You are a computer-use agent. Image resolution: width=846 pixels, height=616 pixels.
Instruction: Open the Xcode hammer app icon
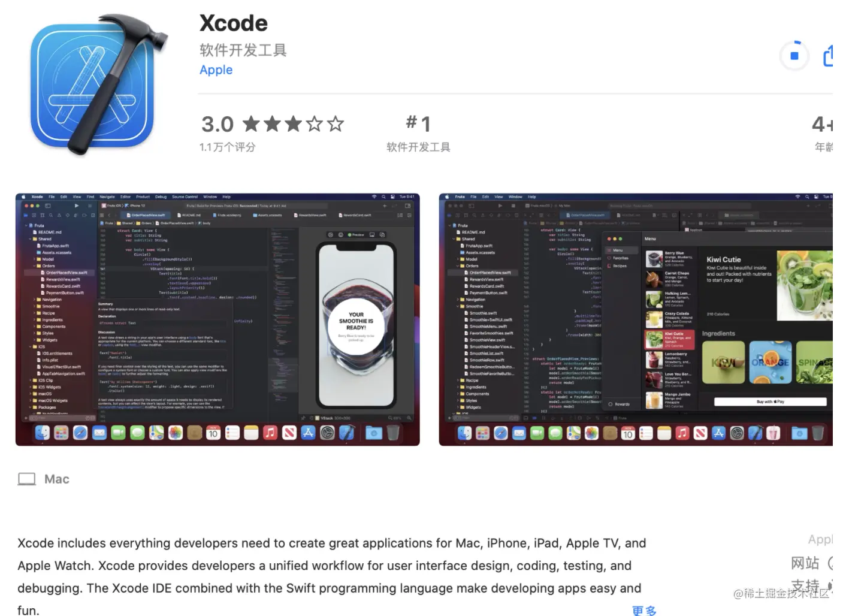point(99,86)
